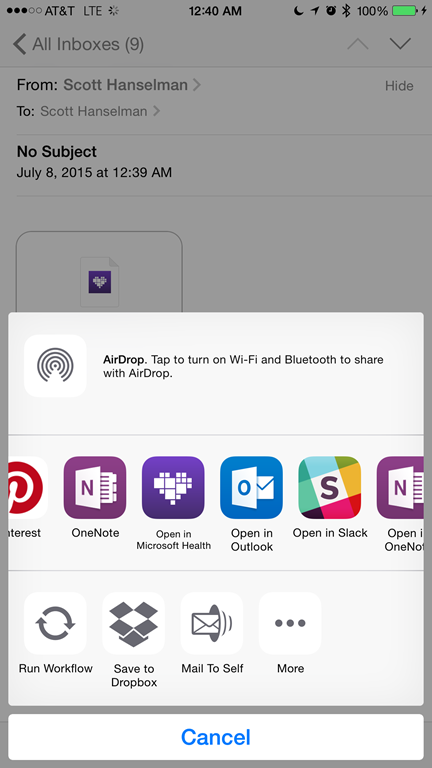The width and height of the screenshot is (432, 768).
Task: Go to next message arrow
Action: [400, 44]
